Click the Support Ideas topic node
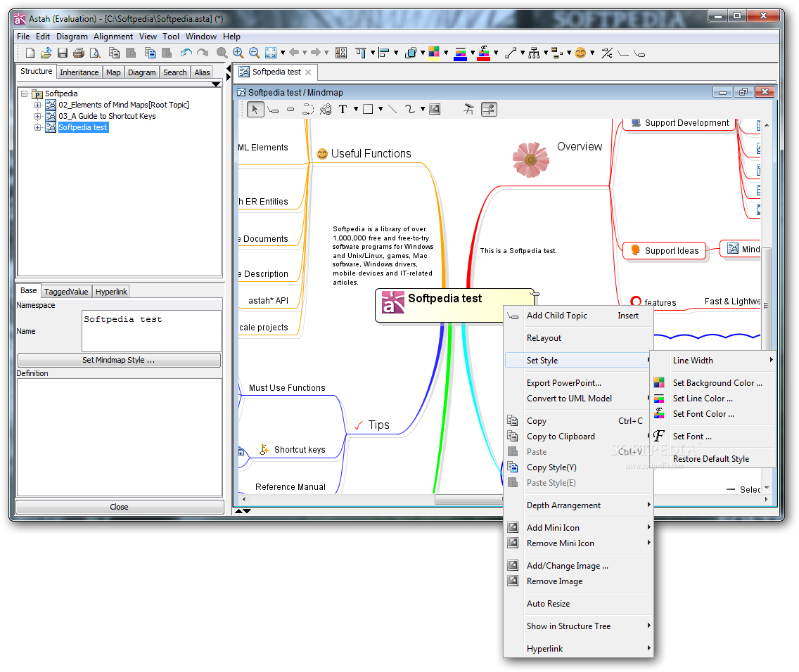Image resolution: width=799 pixels, height=672 pixels. coord(665,250)
